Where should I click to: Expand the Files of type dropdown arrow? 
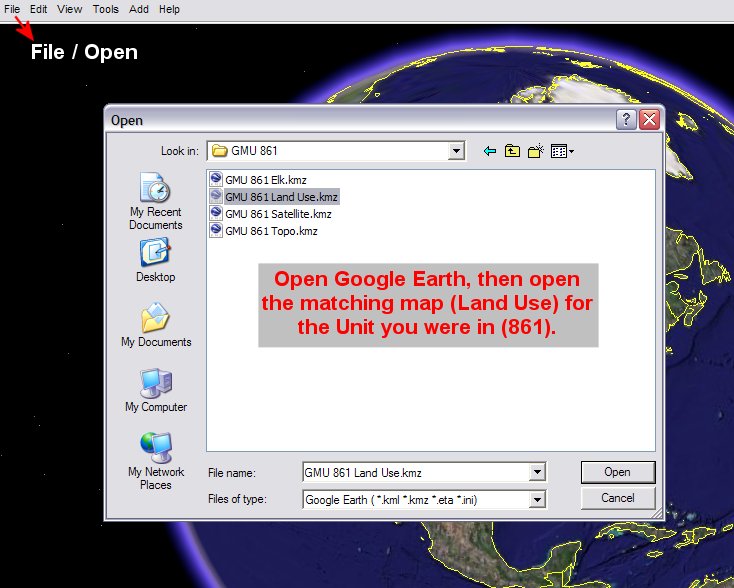coord(537,500)
